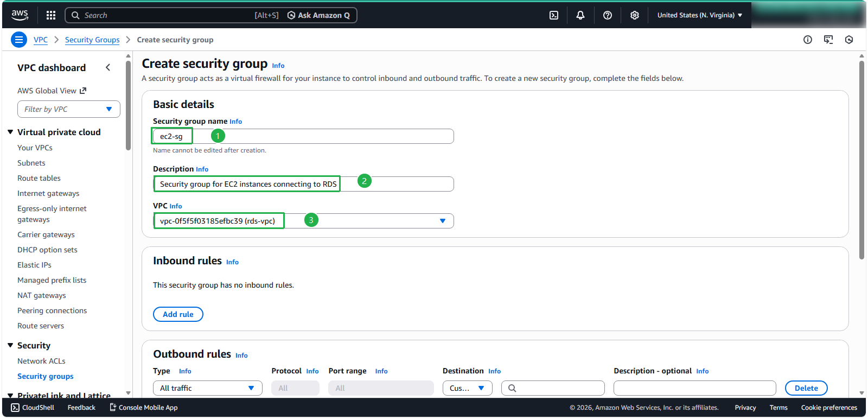Image resolution: width=868 pixels, height=419 pixels.
Task: Open Egress-only internet gateways
Action: [52, 214]
